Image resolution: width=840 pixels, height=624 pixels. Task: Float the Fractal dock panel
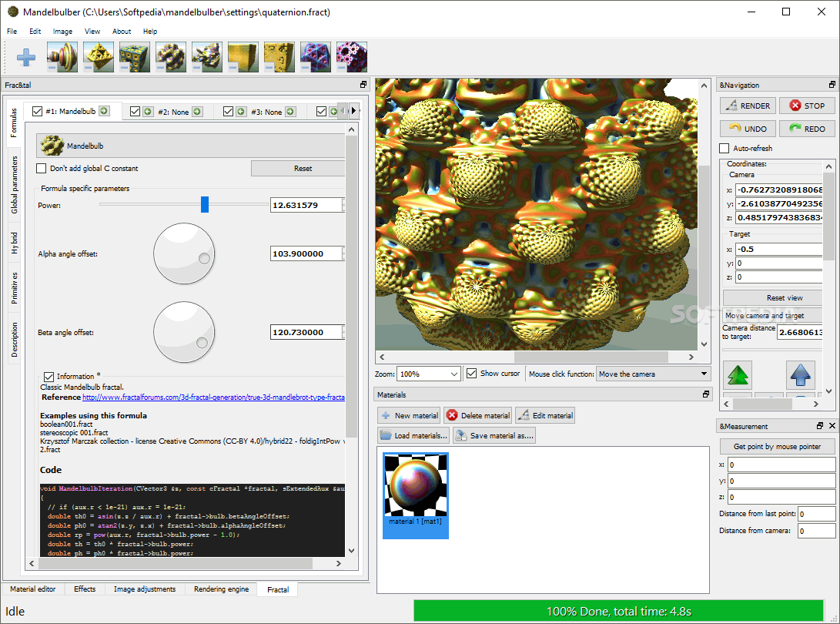(x=363, y=85)
